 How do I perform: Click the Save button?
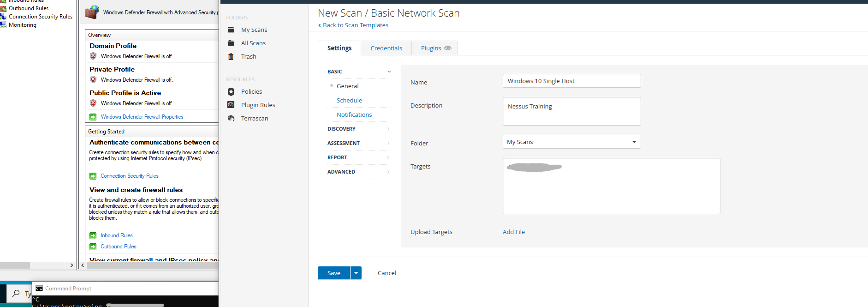pyautogui.click(x=334, y=273)
